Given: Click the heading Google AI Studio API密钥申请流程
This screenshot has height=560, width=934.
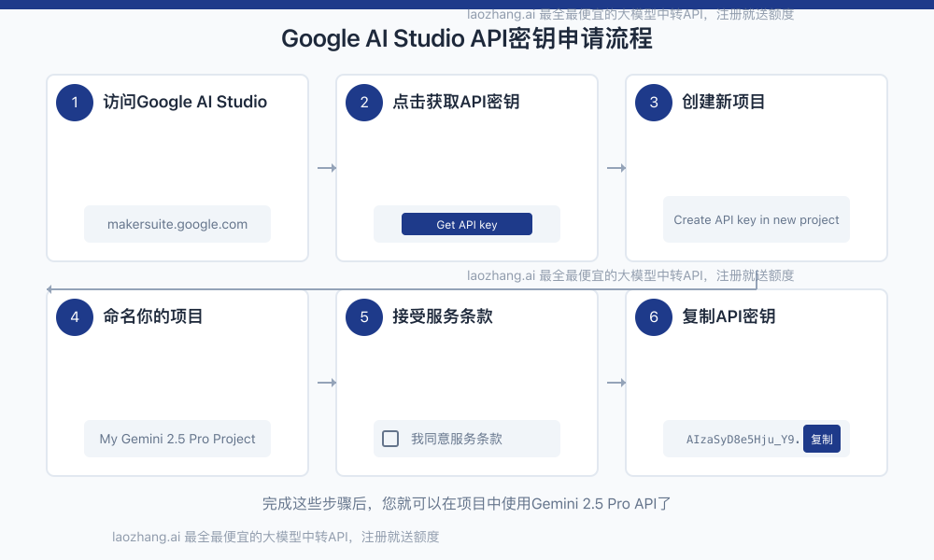Looking at the screenshot, I should [467, 38].
